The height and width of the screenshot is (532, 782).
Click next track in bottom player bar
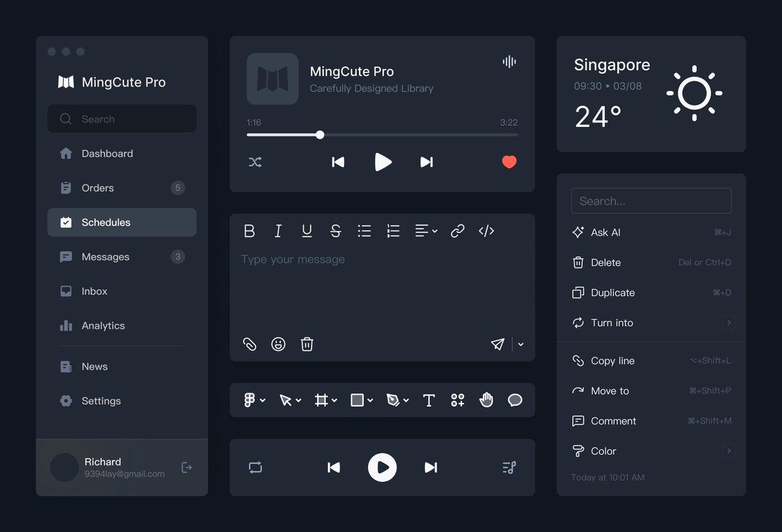431,467
